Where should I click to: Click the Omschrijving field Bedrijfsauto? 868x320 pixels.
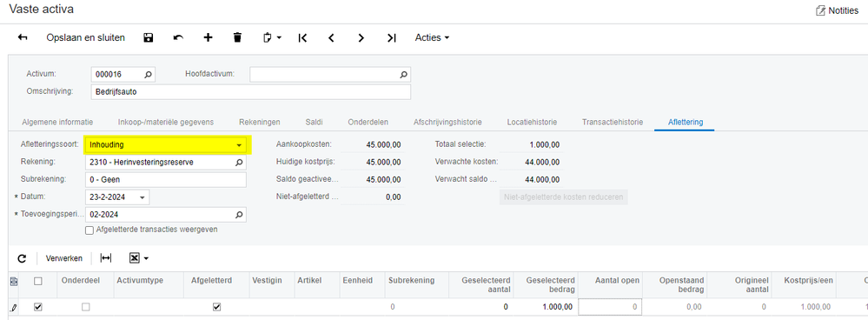pyautogui.click(x=251, y=92)
